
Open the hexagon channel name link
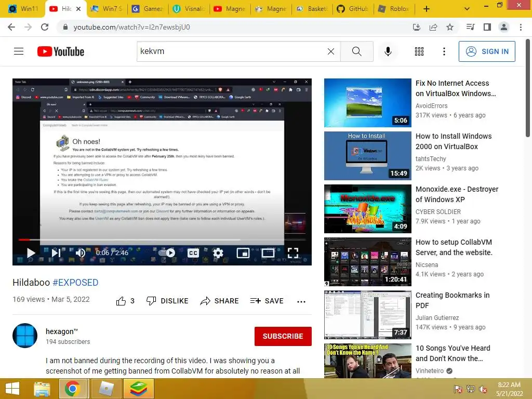click(x=61, y=331)
